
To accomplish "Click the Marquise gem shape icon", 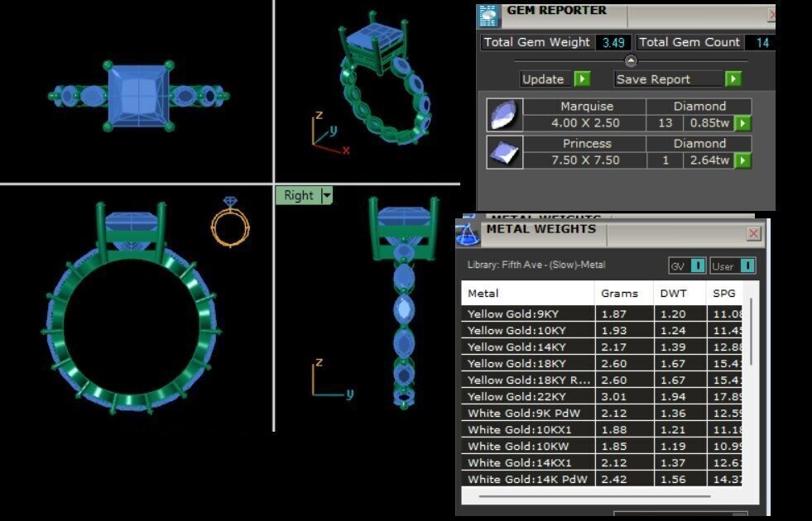I will click(505, 115).
